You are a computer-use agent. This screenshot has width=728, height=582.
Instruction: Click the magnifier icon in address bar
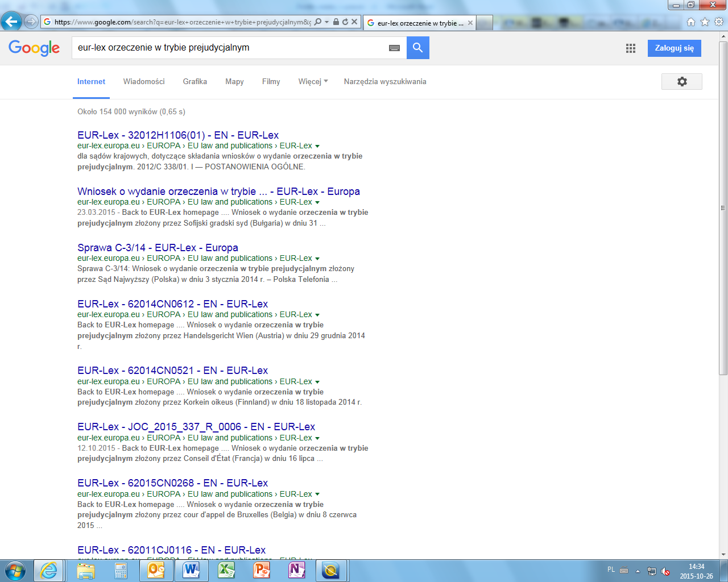(x=318, y=22)
